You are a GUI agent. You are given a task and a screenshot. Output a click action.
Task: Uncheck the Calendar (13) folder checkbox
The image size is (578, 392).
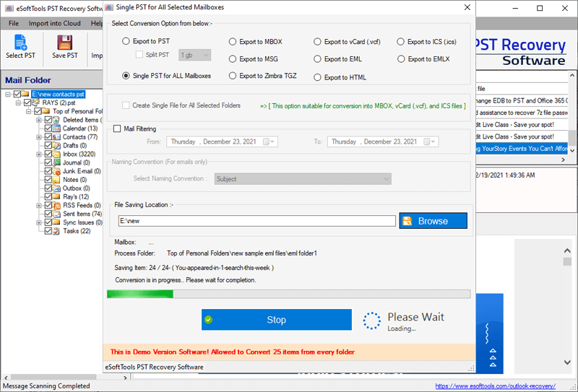(48, 129)
